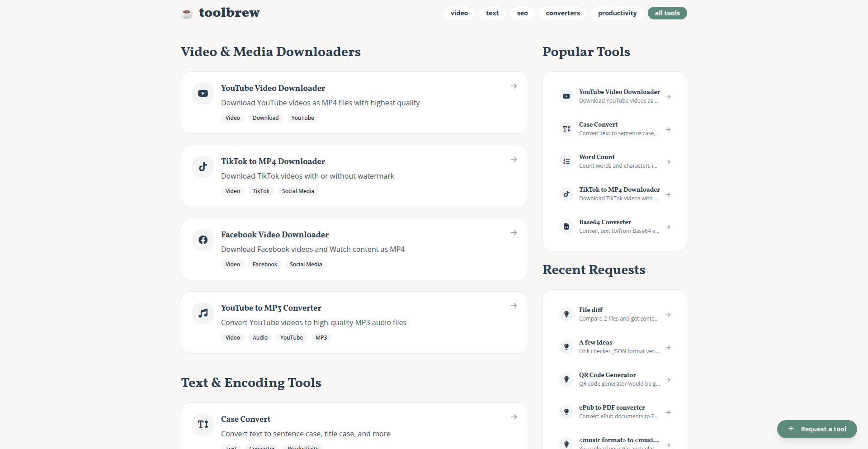
Task: Click Social Media tag on TikTok to MP4 card
Action: tap(298, 191)
